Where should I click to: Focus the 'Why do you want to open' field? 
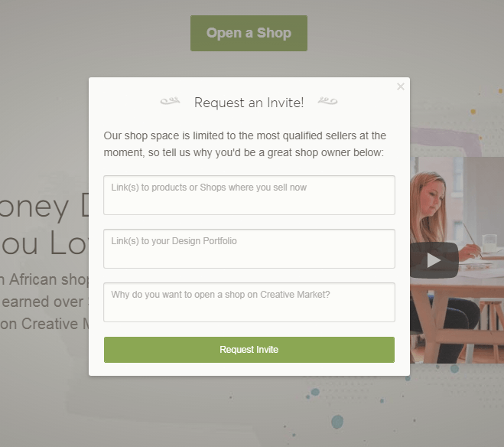coord(249,302)
